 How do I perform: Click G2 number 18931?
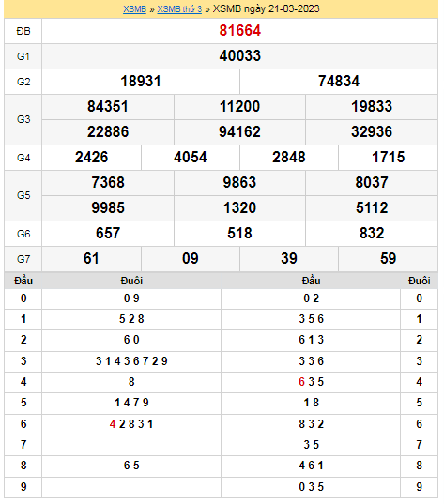(141, 82)
